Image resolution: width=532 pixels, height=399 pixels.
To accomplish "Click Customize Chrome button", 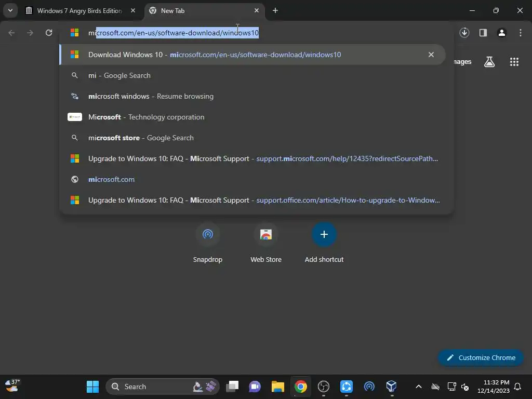I will click(x=481, y=357).
